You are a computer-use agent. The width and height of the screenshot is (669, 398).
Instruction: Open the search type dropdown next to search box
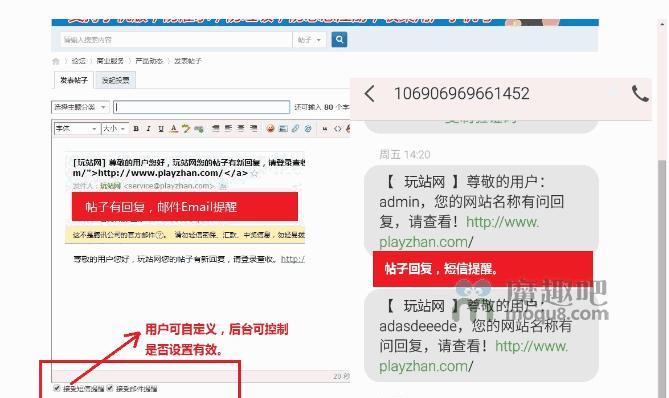click(x=309, y=40)
